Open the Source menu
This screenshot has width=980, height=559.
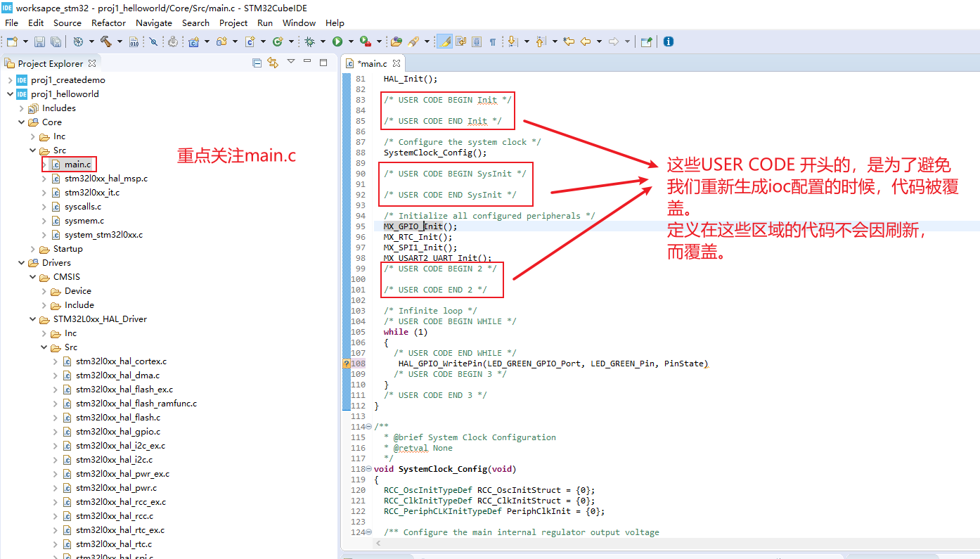(67, 23)
